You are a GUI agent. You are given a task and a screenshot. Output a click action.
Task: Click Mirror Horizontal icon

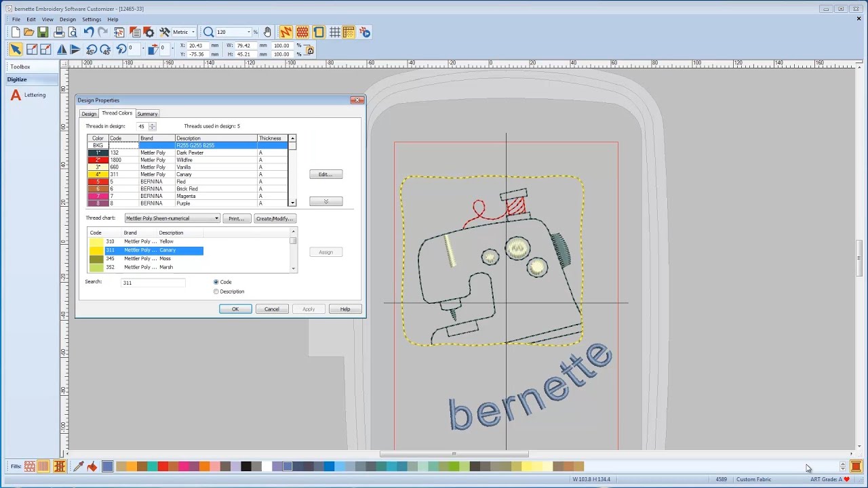click(62, 49)
